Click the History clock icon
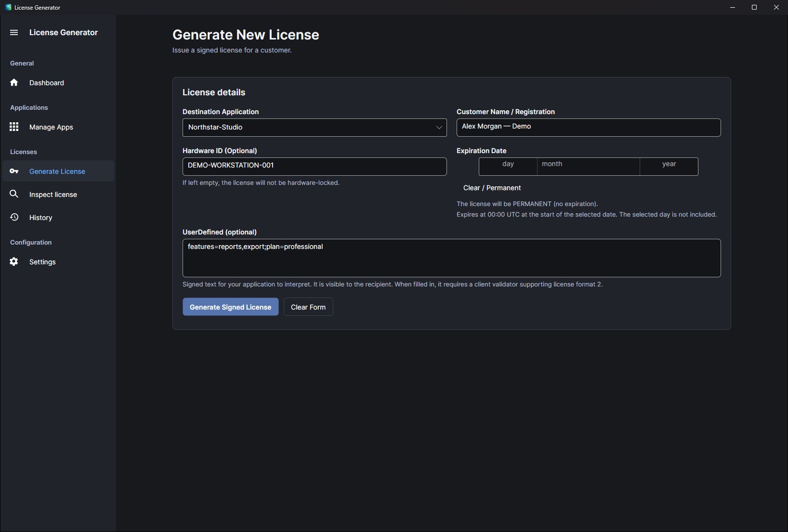 [14, 217]
